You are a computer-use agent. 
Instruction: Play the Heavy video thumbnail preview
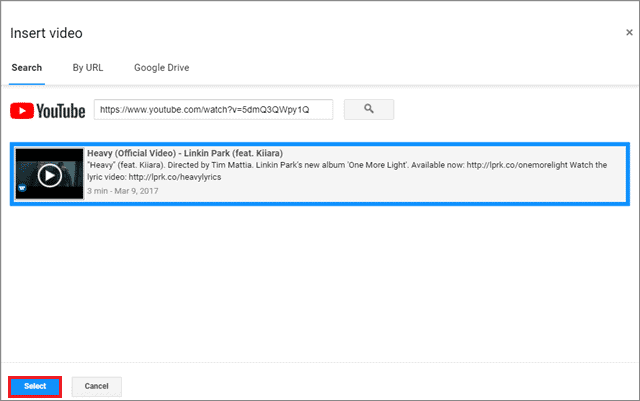(x=49, y=174)
